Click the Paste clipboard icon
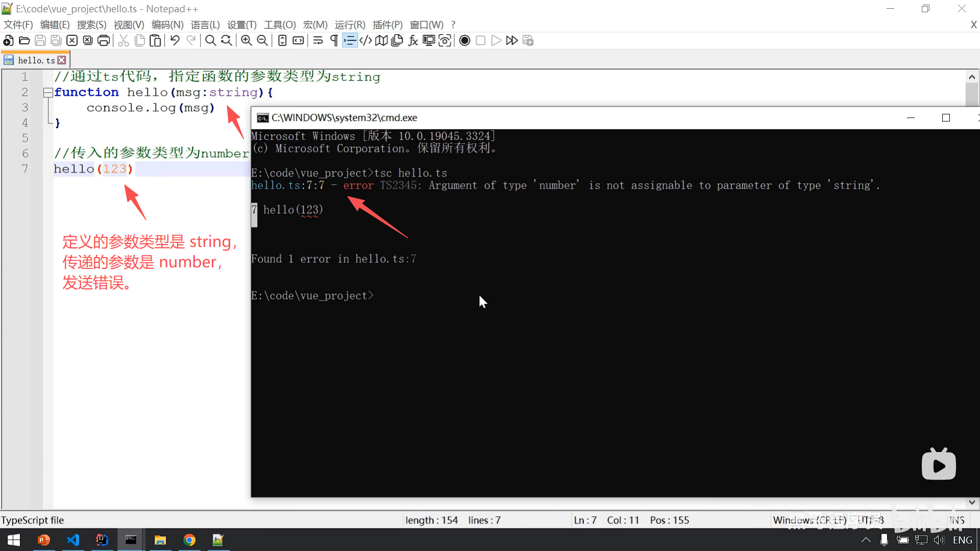Screen dimensions: 980x551 click(x=155, y=41)
